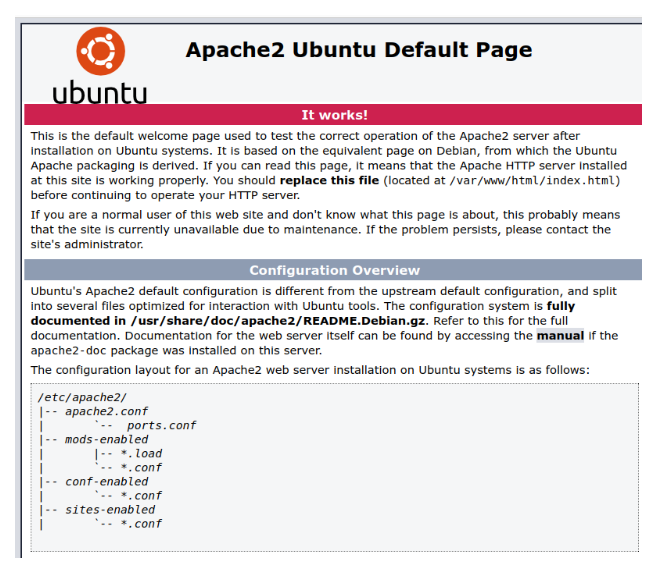Click the 'Configuration Overview' section header
This screenshot has height=570, width=664.
point(333,270)
